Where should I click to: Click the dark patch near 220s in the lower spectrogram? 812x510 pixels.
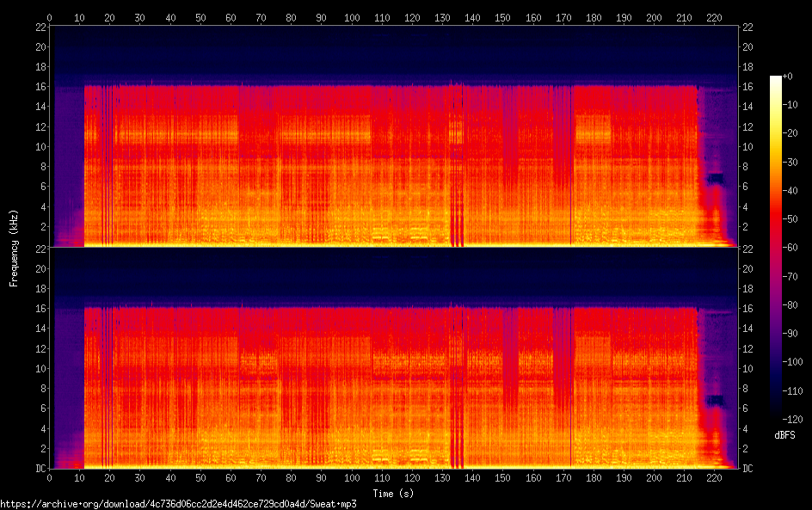715,400
